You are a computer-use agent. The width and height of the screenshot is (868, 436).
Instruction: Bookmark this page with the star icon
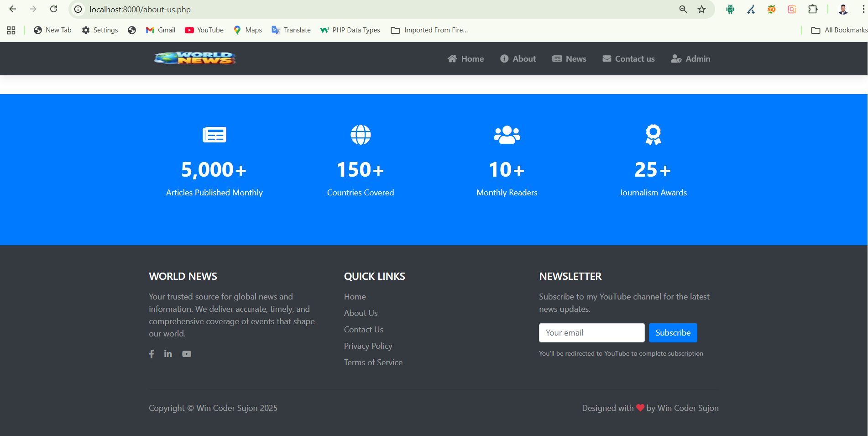coord(701,10)
